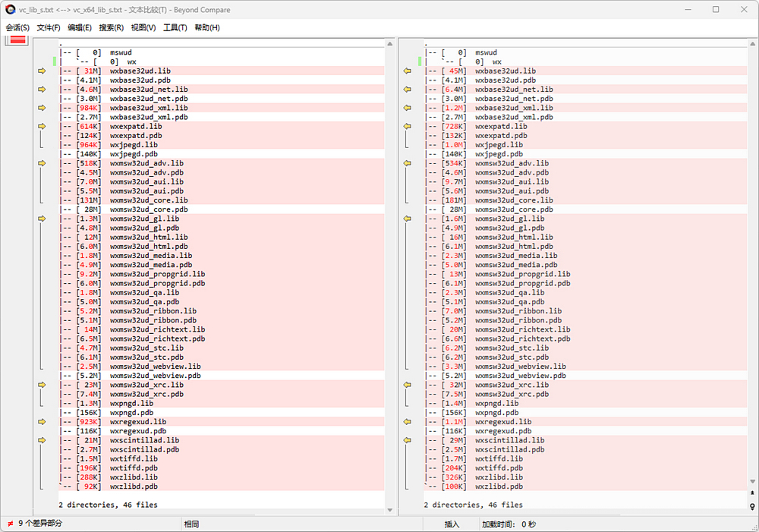
Task: Copy right pane wxexpatd.lib section to left
Action: tap(407, 126)
